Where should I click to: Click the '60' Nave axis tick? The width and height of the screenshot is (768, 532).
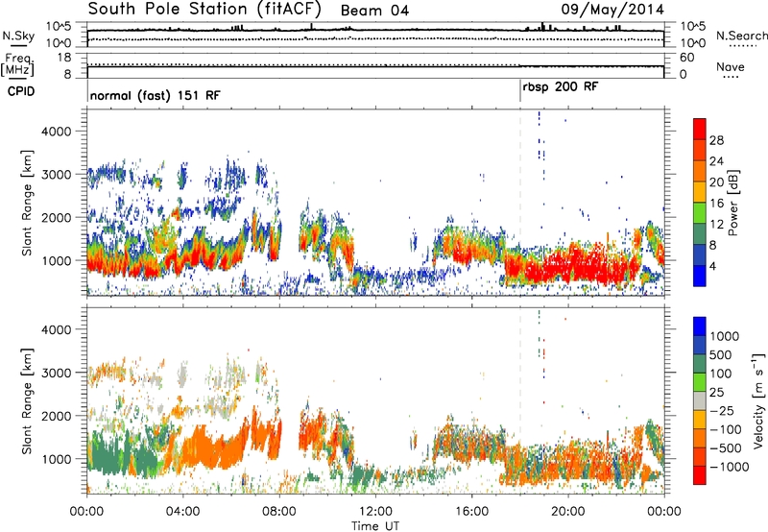[x=686, y=58]
